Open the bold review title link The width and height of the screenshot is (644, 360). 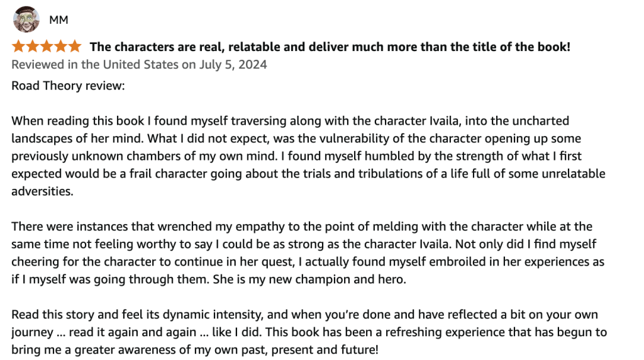330,46
